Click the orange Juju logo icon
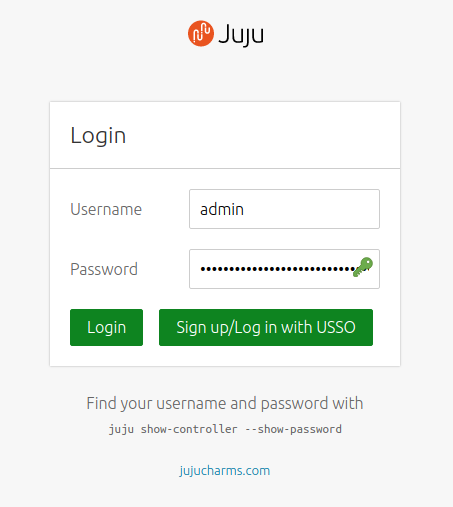Screen dimensions: 453x507 coord(201,33)
